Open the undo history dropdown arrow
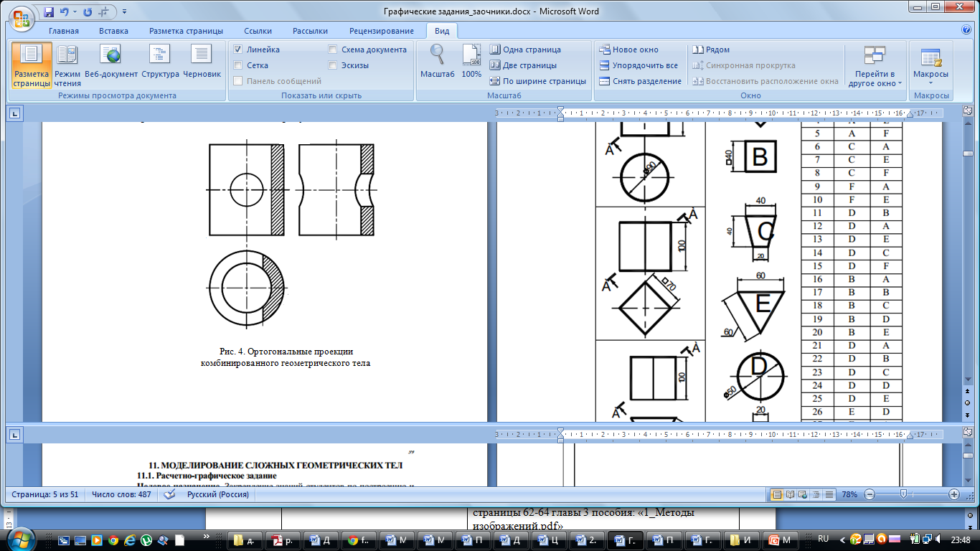The width and height of the screenshot is (980, 551). point(75,12)
